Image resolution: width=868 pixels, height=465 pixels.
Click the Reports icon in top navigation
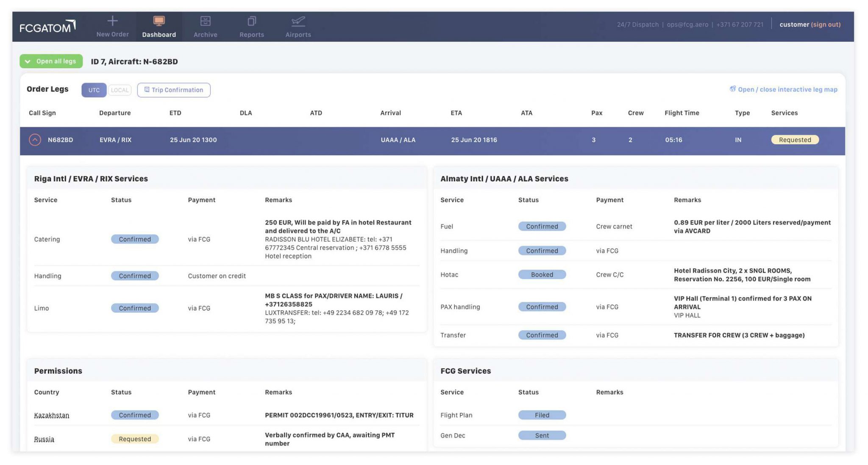[x=252, y=19]
